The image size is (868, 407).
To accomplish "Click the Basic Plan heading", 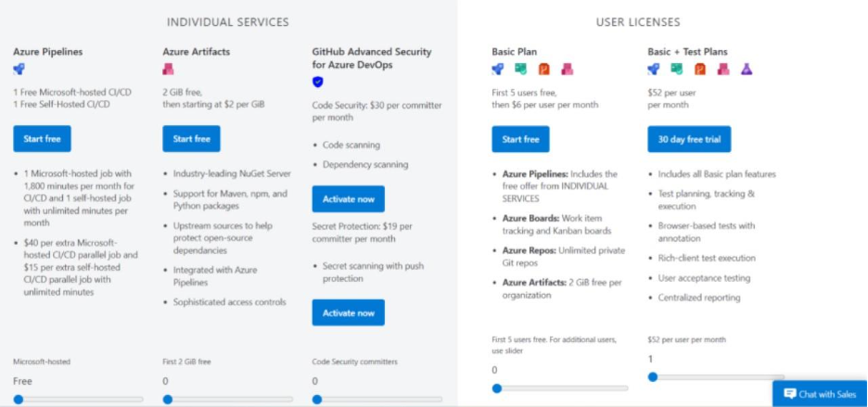I will coord(515,52).
